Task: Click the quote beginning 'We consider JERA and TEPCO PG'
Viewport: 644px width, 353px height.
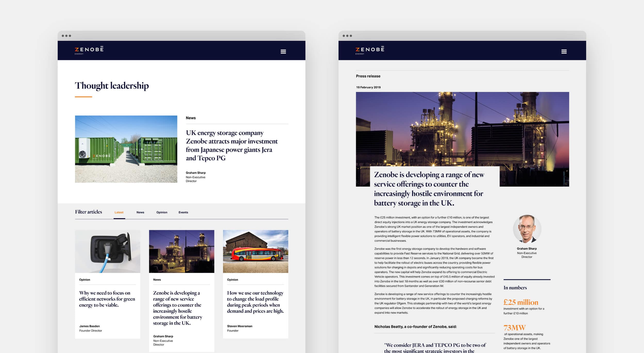Action: coord(435,348)
